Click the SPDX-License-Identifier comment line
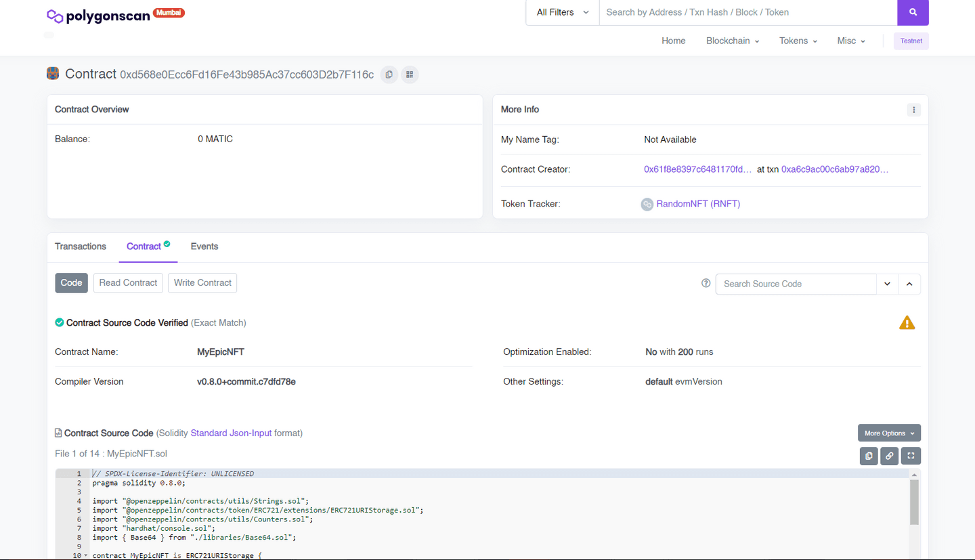This screenshot has width=975, height=560. point(173,473)
